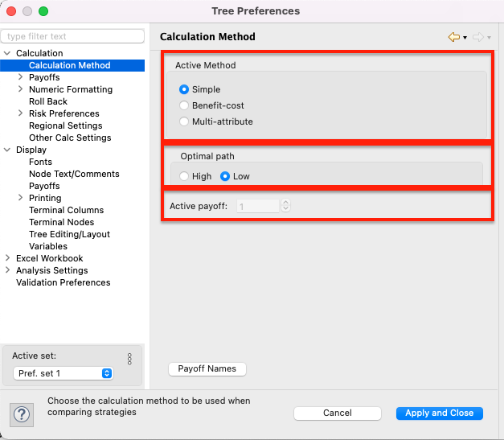Select Calculation Method in the tree
504x440 pixels.
click(x=70, y=65)
